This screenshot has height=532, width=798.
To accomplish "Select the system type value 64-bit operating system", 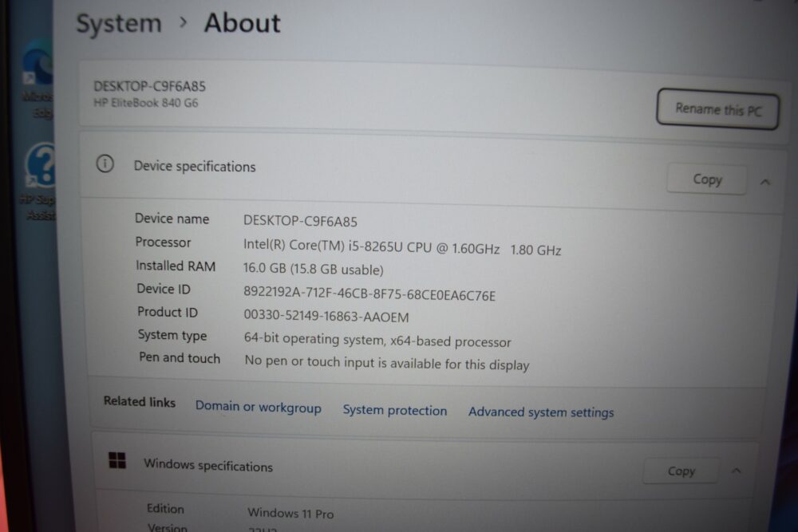I will pos(314,339).
